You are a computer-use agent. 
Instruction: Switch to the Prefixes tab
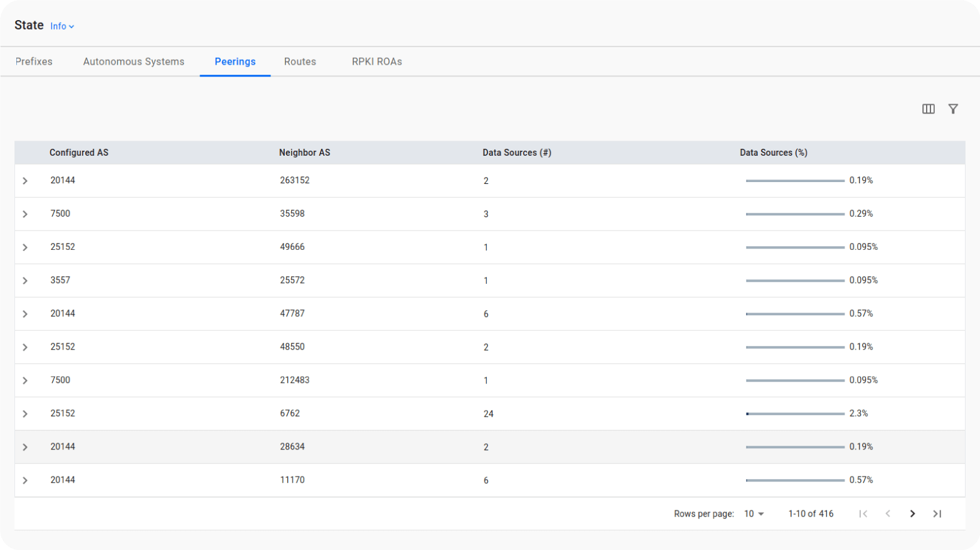(x=34, y=62)
